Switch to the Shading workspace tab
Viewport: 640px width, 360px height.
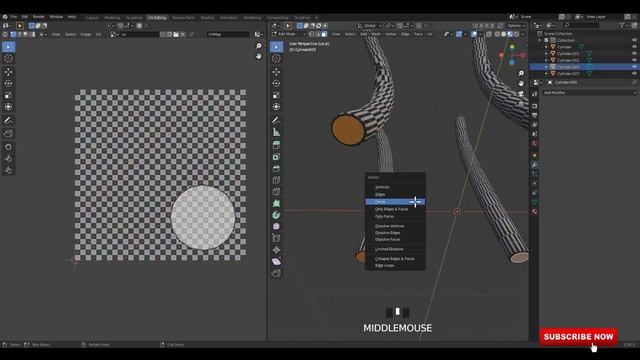tap(207, 18)
